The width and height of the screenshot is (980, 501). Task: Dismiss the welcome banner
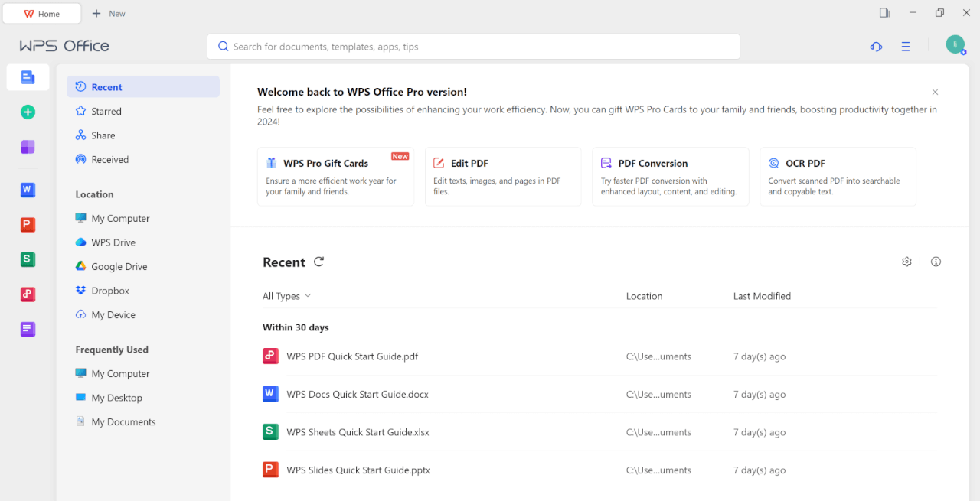935,92
